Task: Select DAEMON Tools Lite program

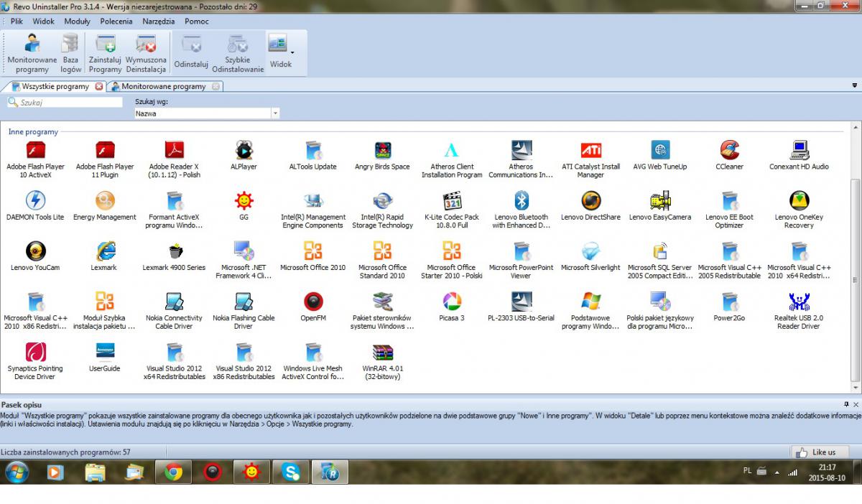Action: coord(35,206)
